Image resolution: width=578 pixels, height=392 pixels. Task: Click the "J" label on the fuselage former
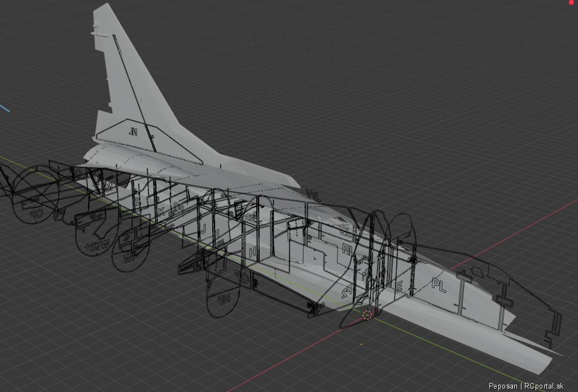203,228
